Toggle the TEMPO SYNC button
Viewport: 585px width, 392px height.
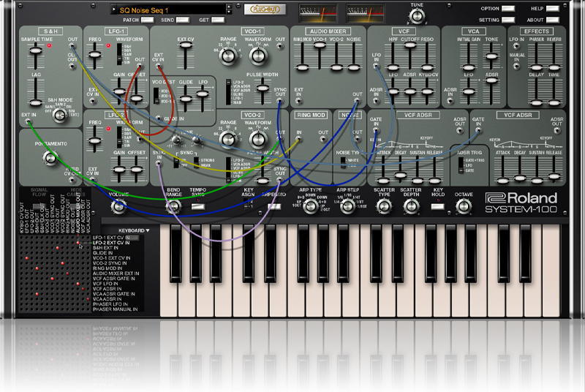coord(197,206)
